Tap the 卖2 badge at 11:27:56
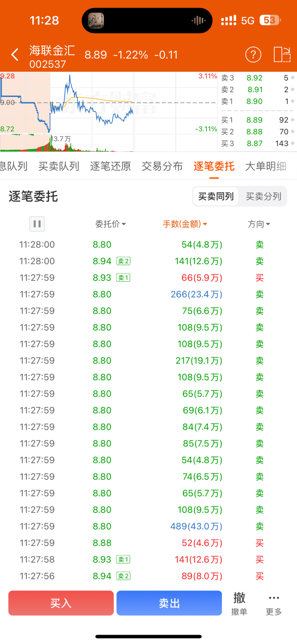This screenshot has width=297, height=644. click(x=123, y=576)
